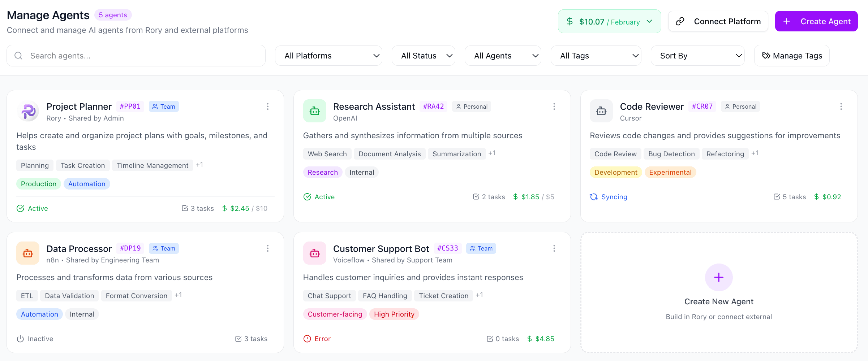Click the green robot icon for Research Assistant
Image resolution: width=868 pixels, height=361 pixels.
pos(315,111)
